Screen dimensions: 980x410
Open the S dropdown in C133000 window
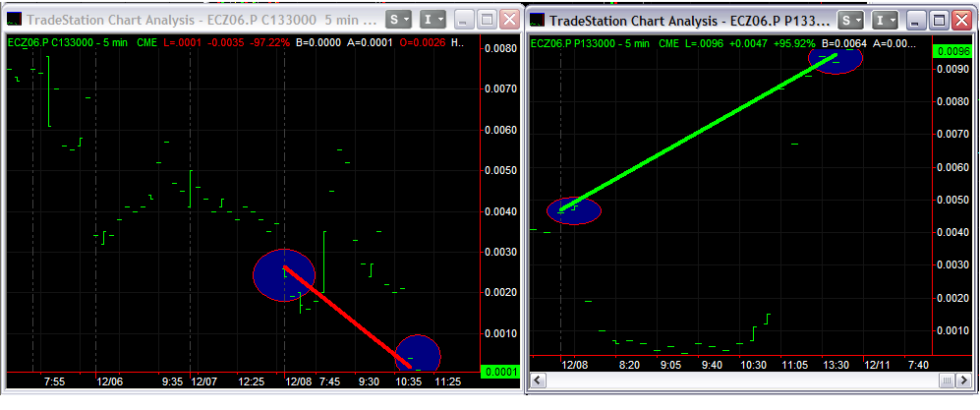pyautogui.click(x=399, y=20)
